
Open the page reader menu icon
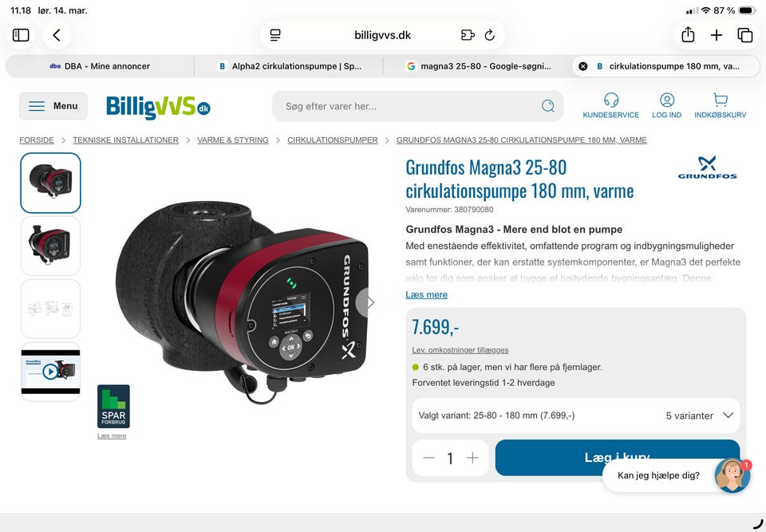[x=275, y=35]
